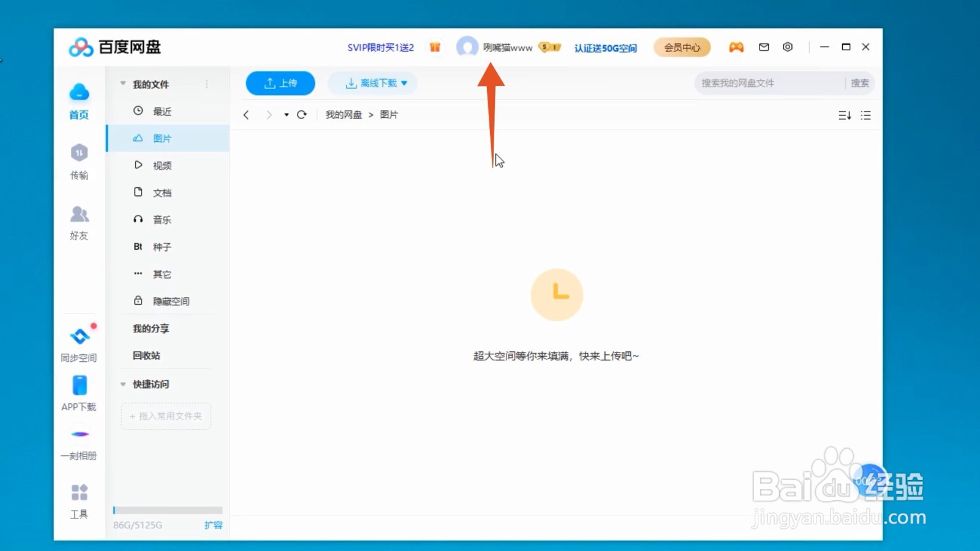
Task: Click the 上传 upload button
Action: tap(280, 83)
